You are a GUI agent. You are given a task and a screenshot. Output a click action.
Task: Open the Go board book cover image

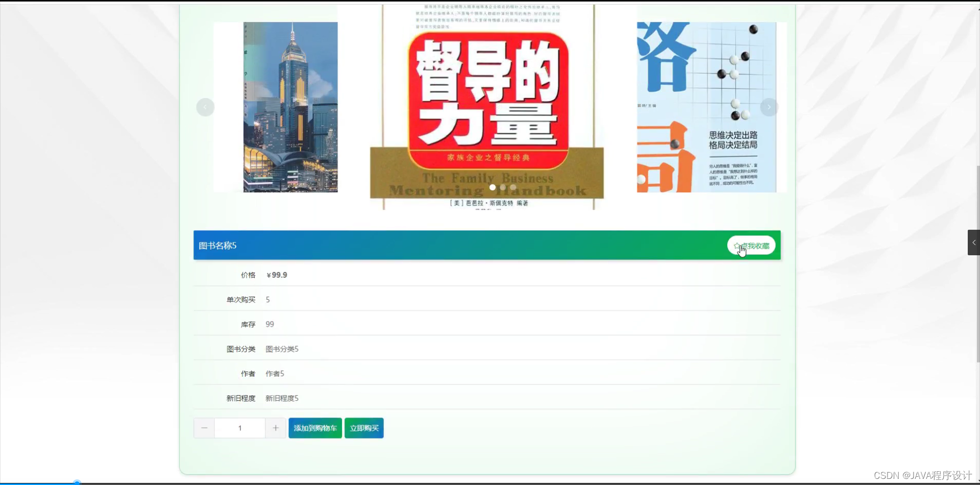[707, 107]
